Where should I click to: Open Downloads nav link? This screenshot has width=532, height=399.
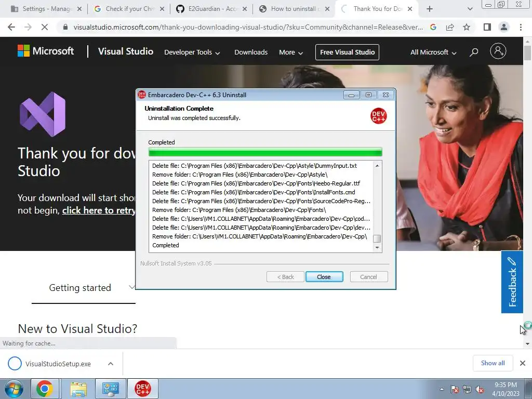[251, 52]
